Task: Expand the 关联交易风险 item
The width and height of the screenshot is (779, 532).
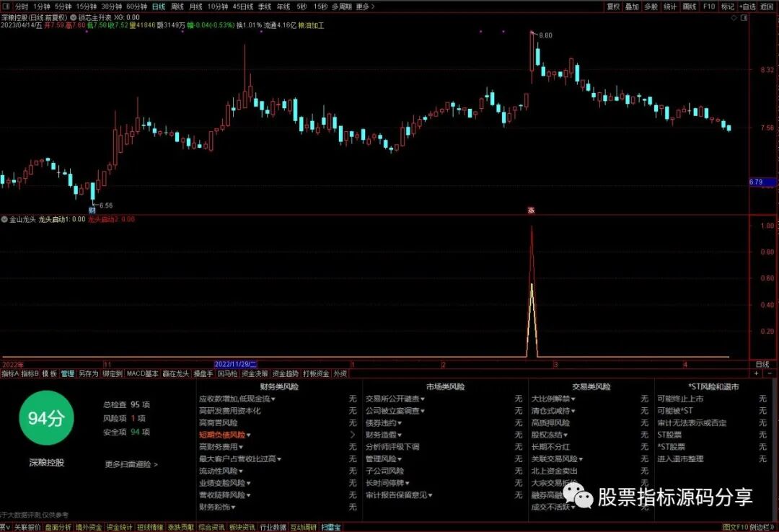Action: click(x=557, y=459)
